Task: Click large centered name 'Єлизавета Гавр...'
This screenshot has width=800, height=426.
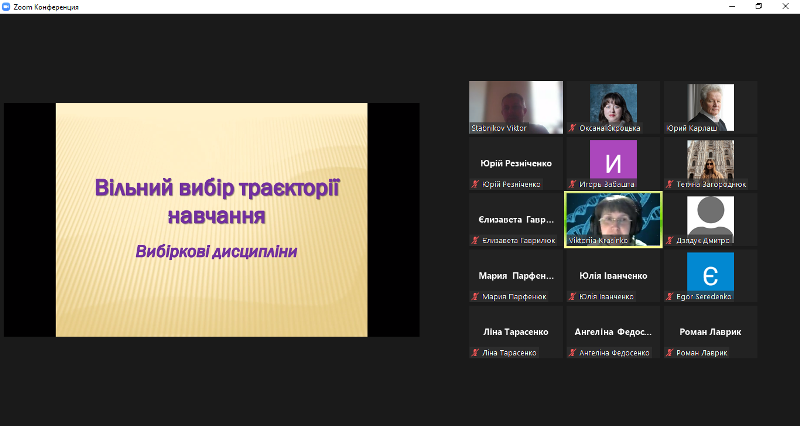Action: tap(516, 219)
